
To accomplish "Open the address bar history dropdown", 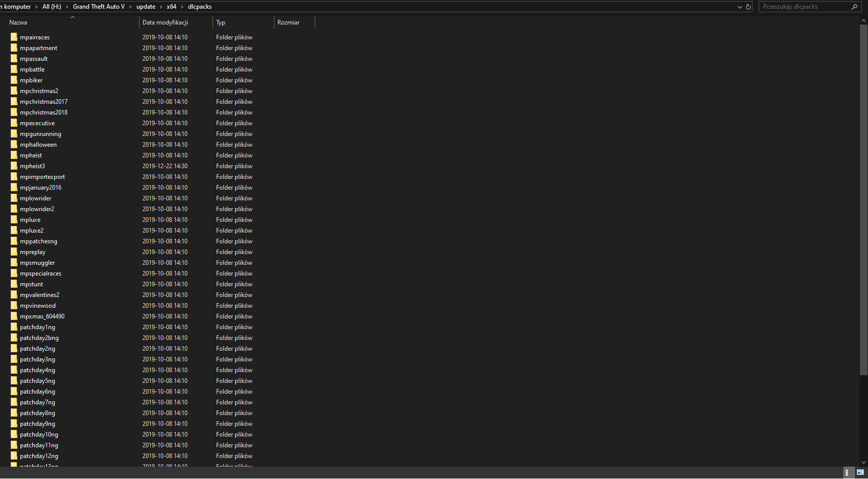I will pos(739,7).
